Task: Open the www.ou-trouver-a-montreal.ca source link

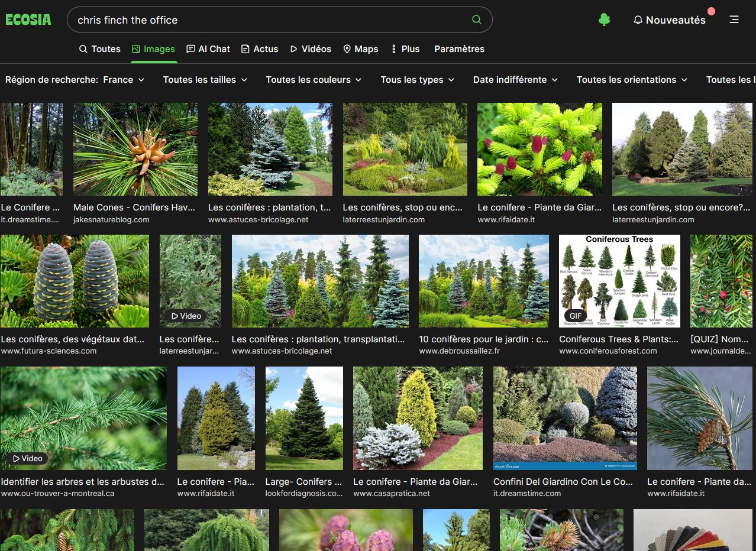Action: (x=57, y=493)
